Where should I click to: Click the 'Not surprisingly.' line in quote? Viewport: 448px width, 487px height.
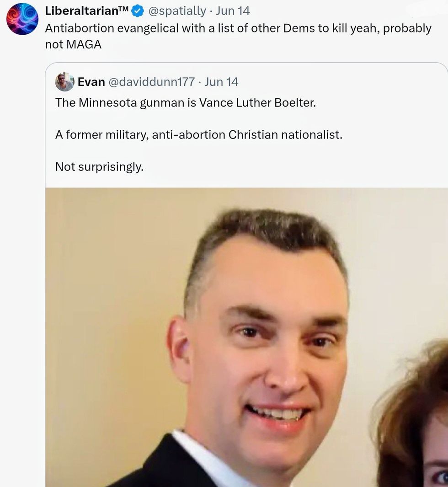click(x=99, y=167)
